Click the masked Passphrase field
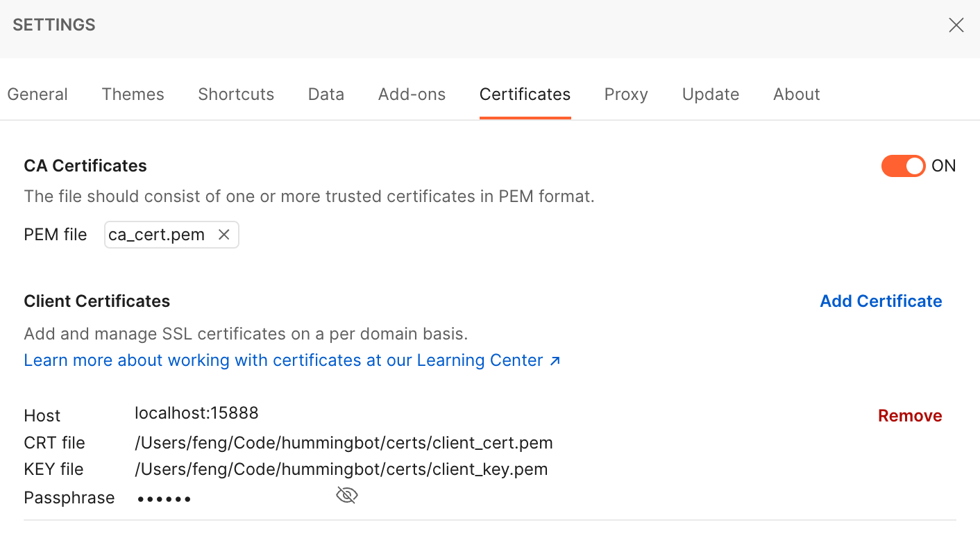Viewport: 980px width, 536px height. click(164, 499)
